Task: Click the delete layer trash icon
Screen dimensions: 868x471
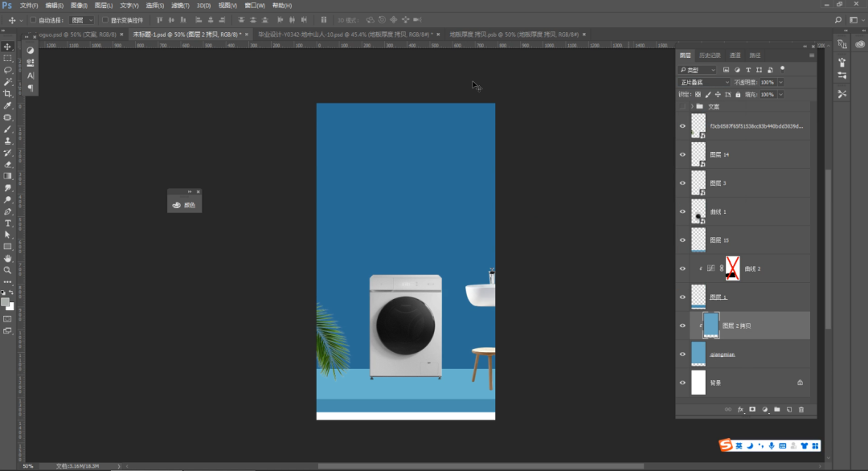Action: click(800, 409)
